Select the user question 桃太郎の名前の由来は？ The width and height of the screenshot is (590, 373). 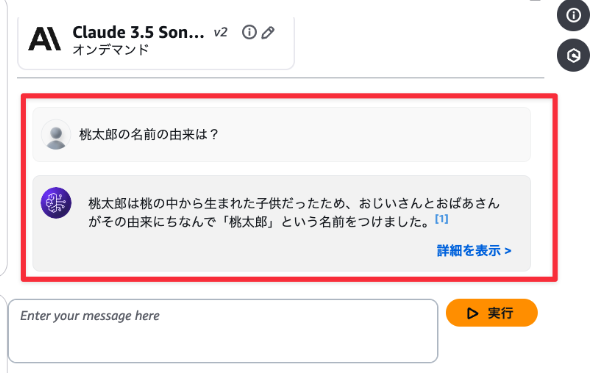click(149, 134)
